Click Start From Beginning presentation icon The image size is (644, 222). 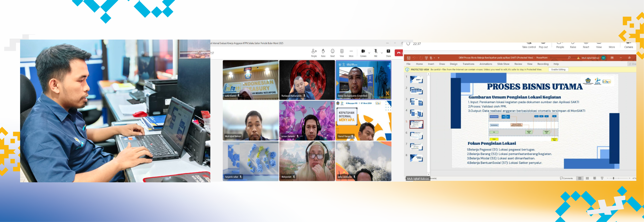[x=426, y=58]
